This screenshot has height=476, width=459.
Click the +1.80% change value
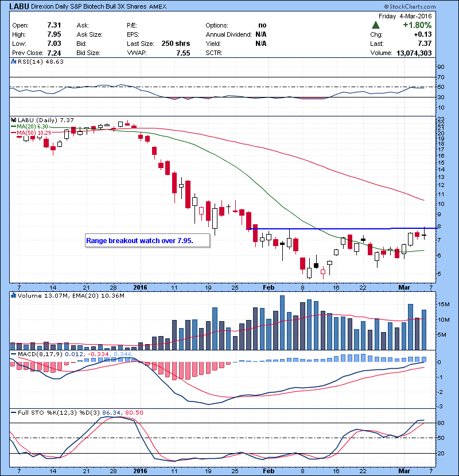click(x=417, y=25)
